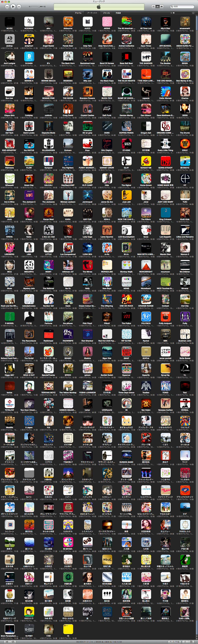Skip back to the previous track
Screen dimensions: 198x644
pos(7,6)
